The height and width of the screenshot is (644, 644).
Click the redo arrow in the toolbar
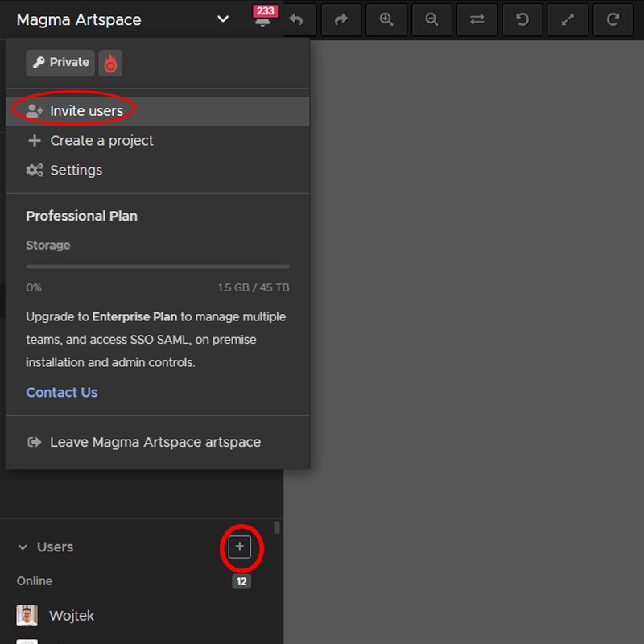[x=341, y=20]
